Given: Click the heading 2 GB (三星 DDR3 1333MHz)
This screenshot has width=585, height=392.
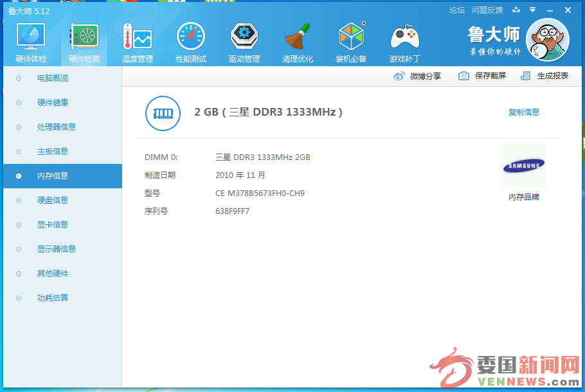Looking at the screenshot, I should [x=268, y=112].
